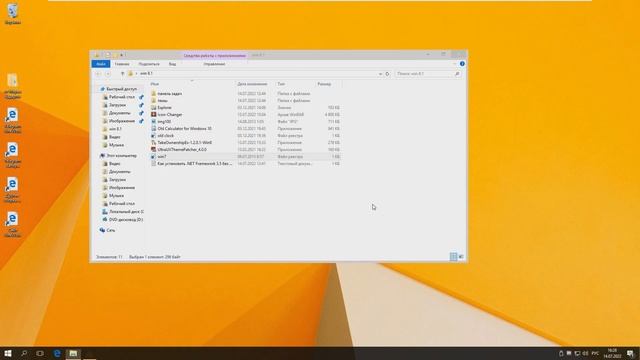The height and width of the screenshot is (360, 640).
Task: Open DVD-дисковод (D:) in navigation pane
Action: [x=126, y=220]
